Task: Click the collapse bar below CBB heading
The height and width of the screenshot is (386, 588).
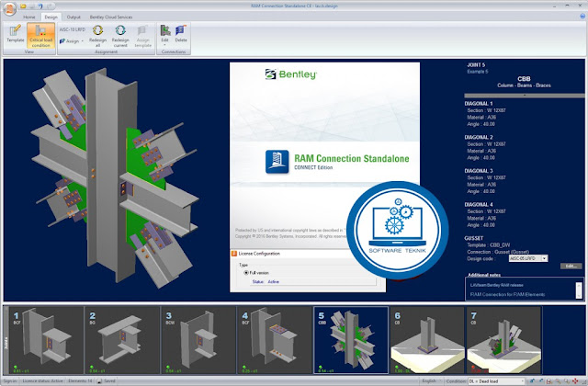Action: 525,96
